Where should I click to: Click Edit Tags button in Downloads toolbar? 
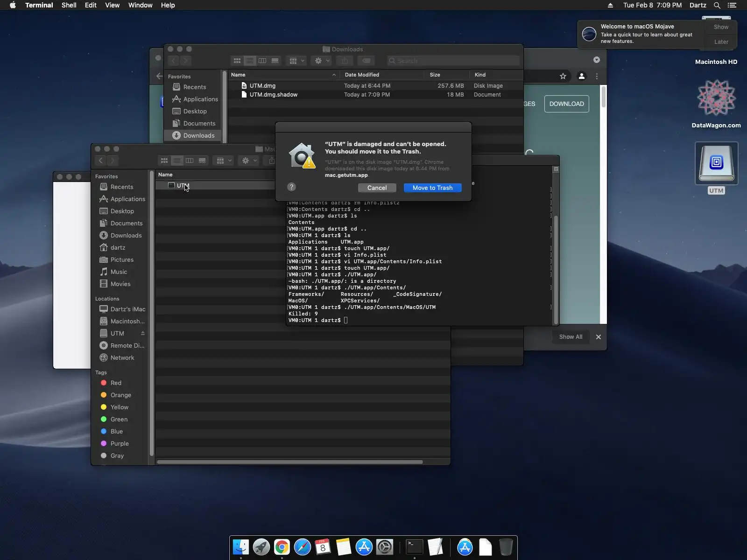[366, 61]
